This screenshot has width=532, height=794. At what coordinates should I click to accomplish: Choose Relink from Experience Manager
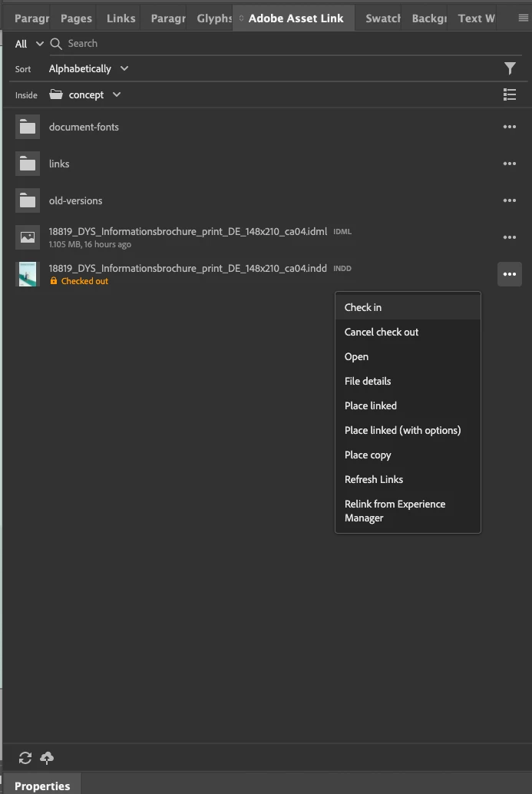[x=408, y=511]
